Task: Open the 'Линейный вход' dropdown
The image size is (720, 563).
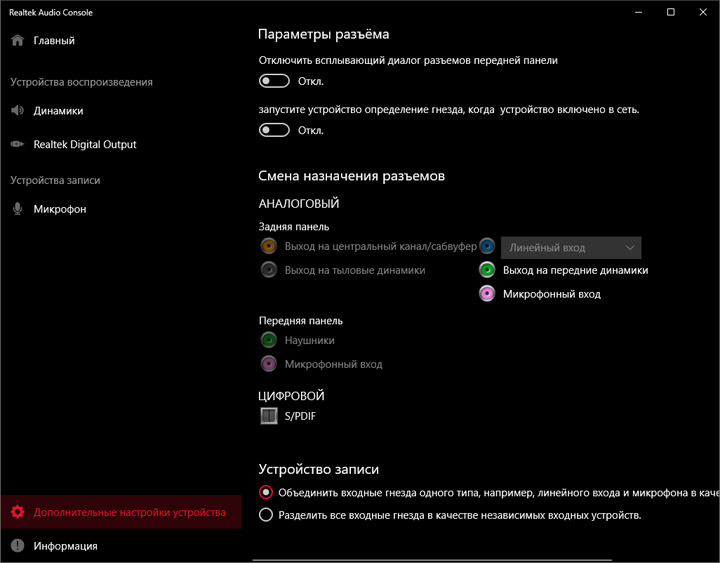Action: pos(572,247)
